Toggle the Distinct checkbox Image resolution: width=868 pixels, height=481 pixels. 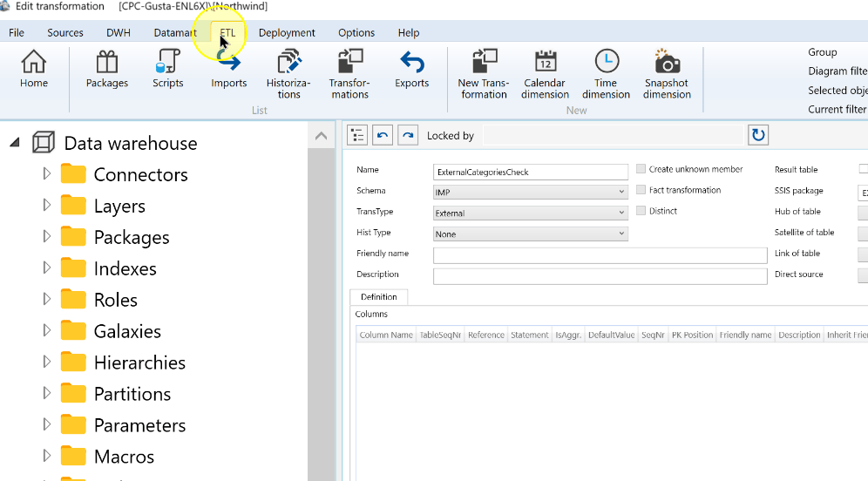point(641,211)
